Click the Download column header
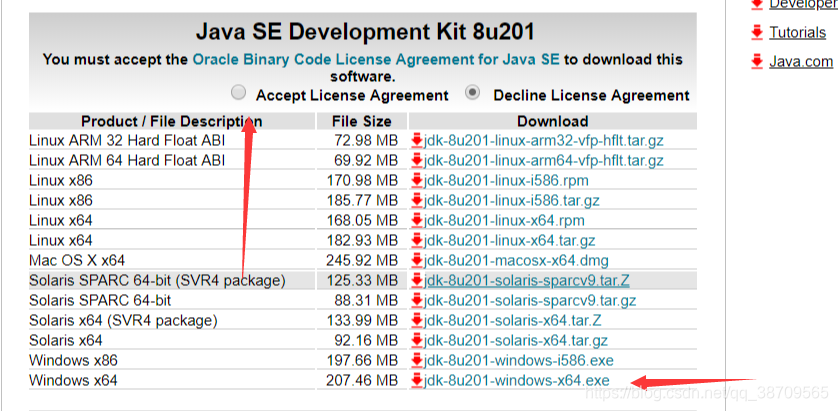Image resolution: width=838 pixels, height=411 pixels. 553,121
